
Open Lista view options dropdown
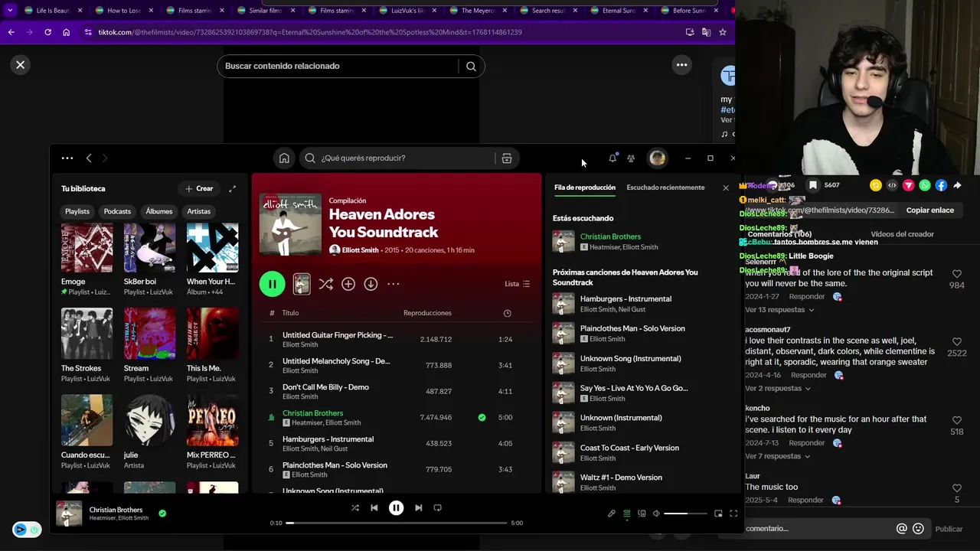click(x=518, y=284)
